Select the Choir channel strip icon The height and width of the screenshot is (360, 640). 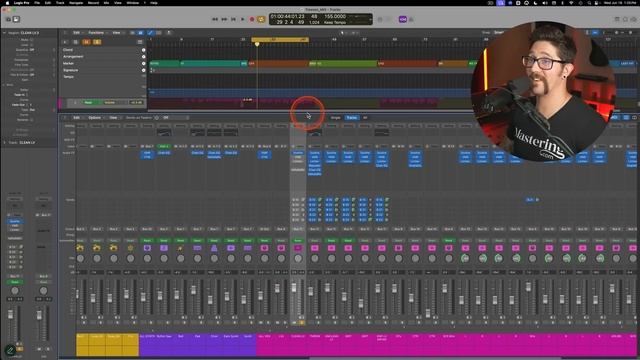pos(214,248)
